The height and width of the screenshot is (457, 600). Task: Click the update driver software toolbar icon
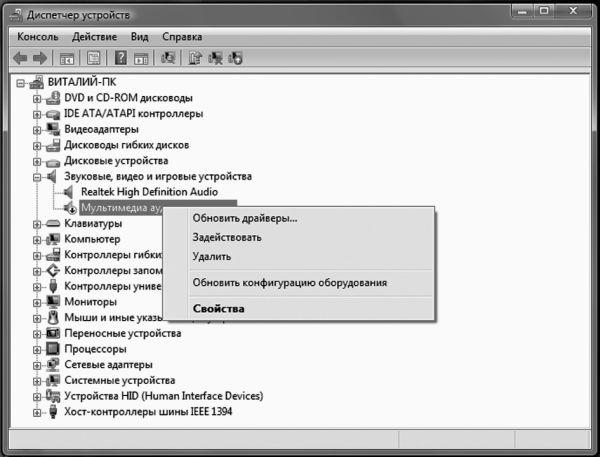[x=196, y=59]
